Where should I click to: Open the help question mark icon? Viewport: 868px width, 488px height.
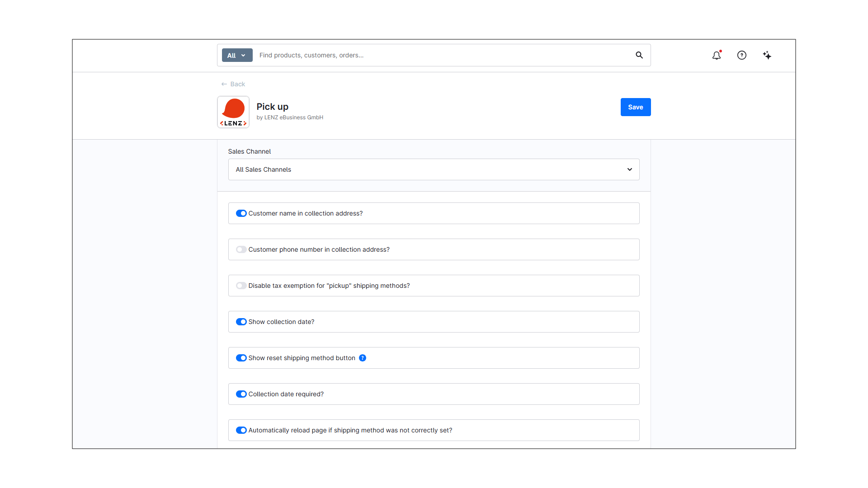point(742,55)
